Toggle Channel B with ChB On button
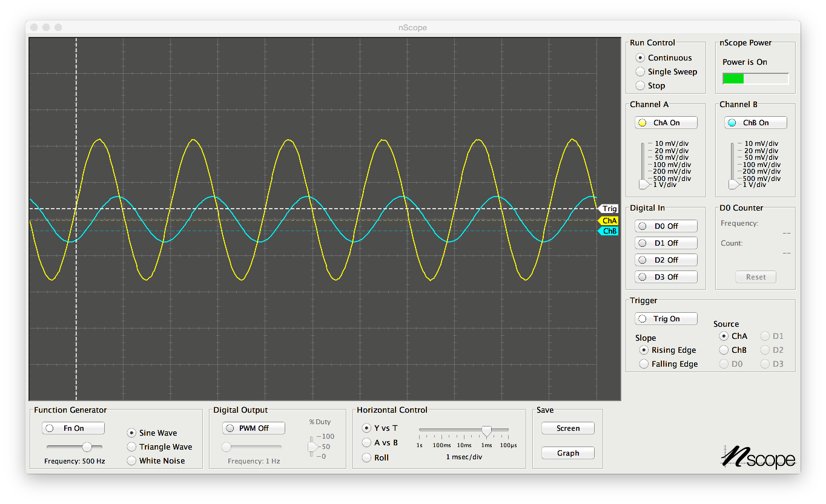Viewport: 826px width, 504px height. point(755,123)
